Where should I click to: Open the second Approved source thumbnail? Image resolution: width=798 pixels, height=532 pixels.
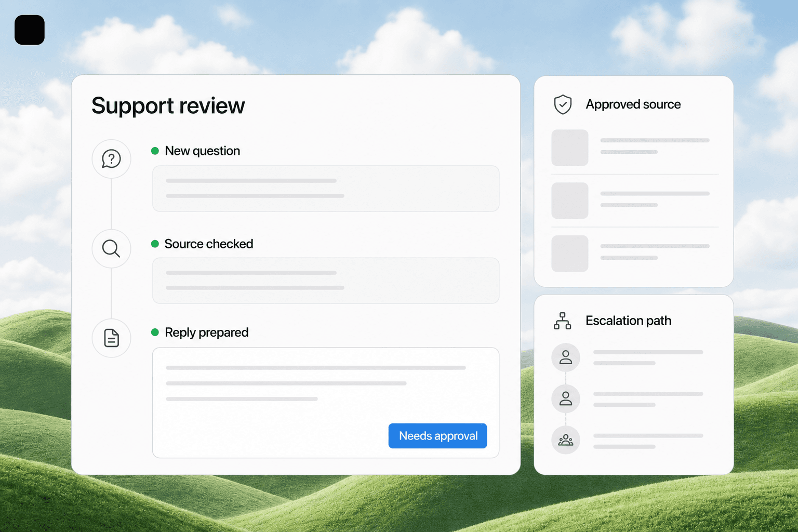pos(570,201)
